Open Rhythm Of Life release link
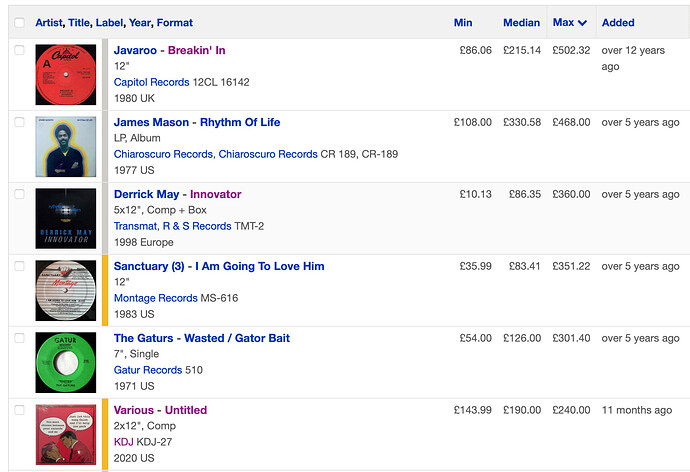 tap(240, 122)
